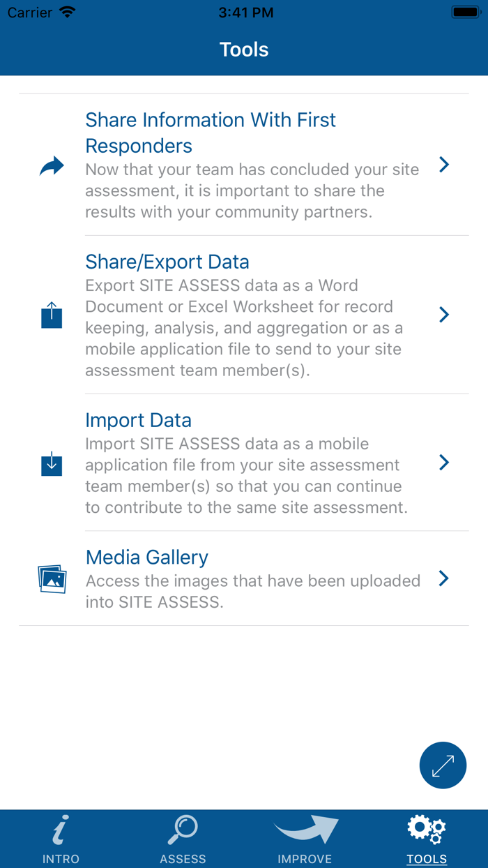Tap the Improve arrow icon

click(x=305, y=830)
